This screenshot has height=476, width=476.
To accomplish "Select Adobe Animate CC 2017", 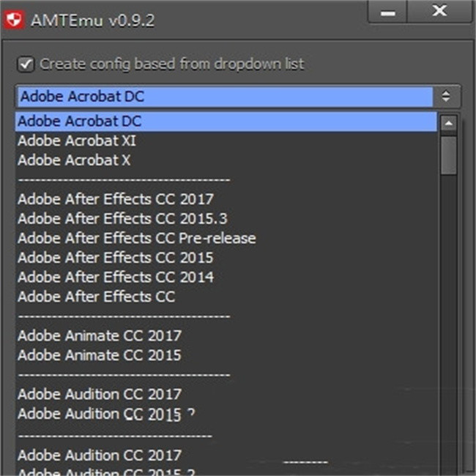I will click(x=100, y=335).
